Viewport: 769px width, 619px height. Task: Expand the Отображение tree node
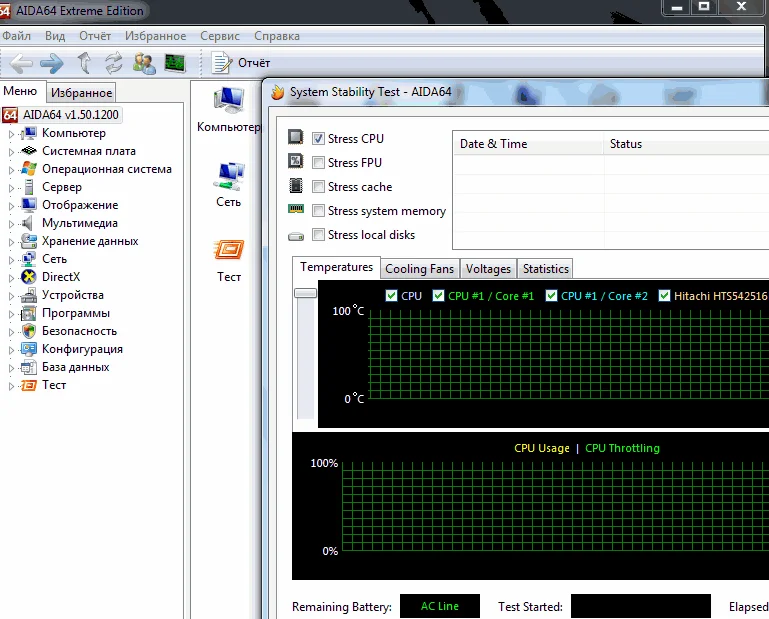11,206
